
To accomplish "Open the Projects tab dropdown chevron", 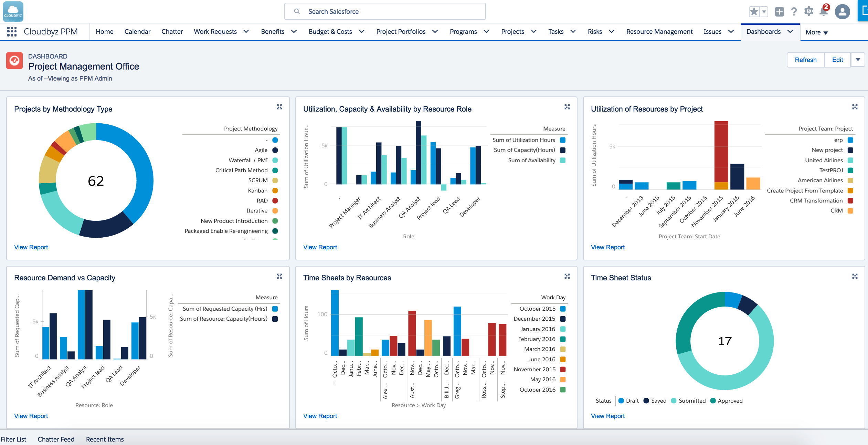I will coord(534,31).
